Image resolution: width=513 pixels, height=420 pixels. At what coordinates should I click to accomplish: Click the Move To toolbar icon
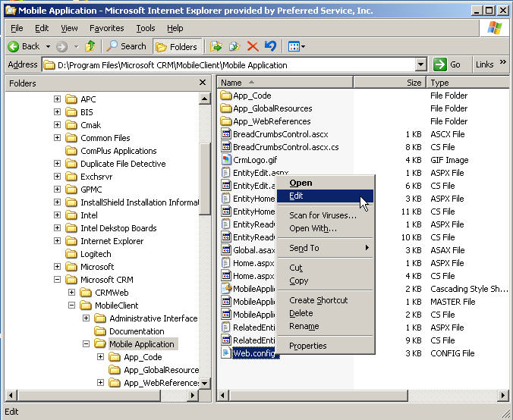(x=216, y=46)
